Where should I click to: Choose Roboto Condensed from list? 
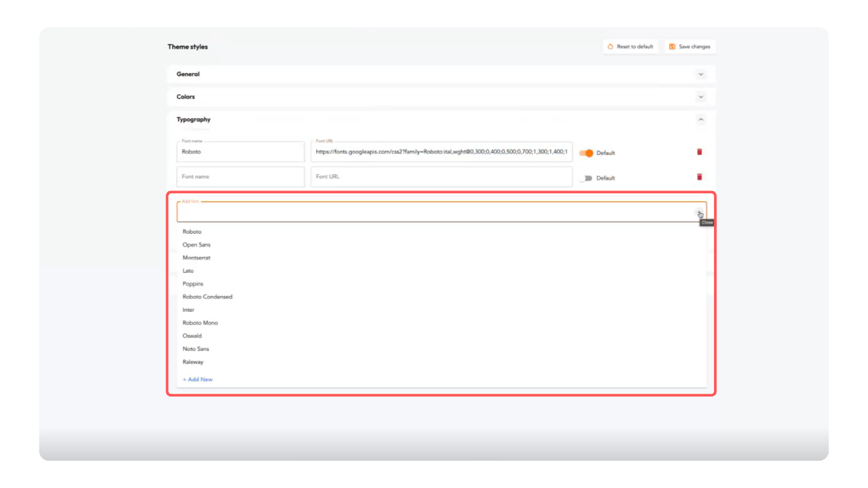coord(208,297)
